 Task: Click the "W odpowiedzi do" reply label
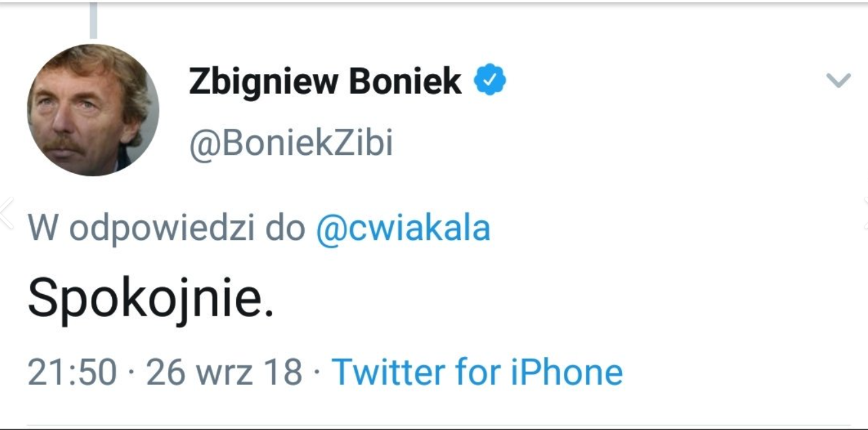(x=167, y=229)
